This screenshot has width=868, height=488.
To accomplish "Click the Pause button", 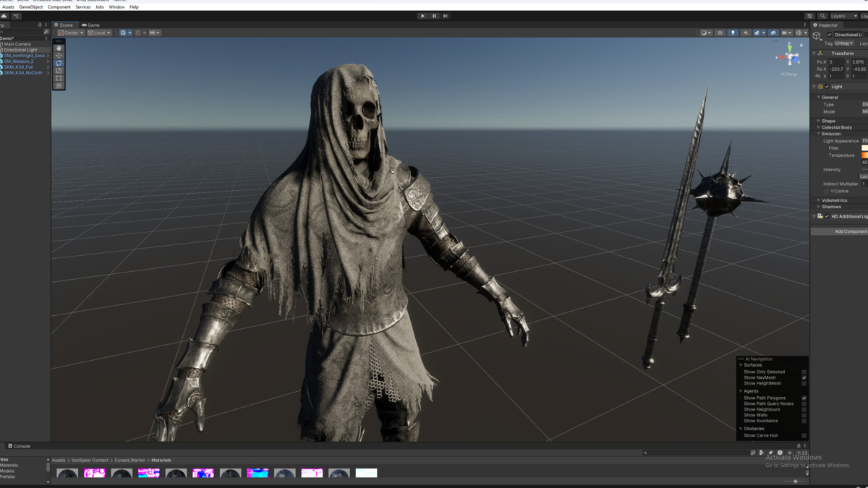I will [434, 16].
